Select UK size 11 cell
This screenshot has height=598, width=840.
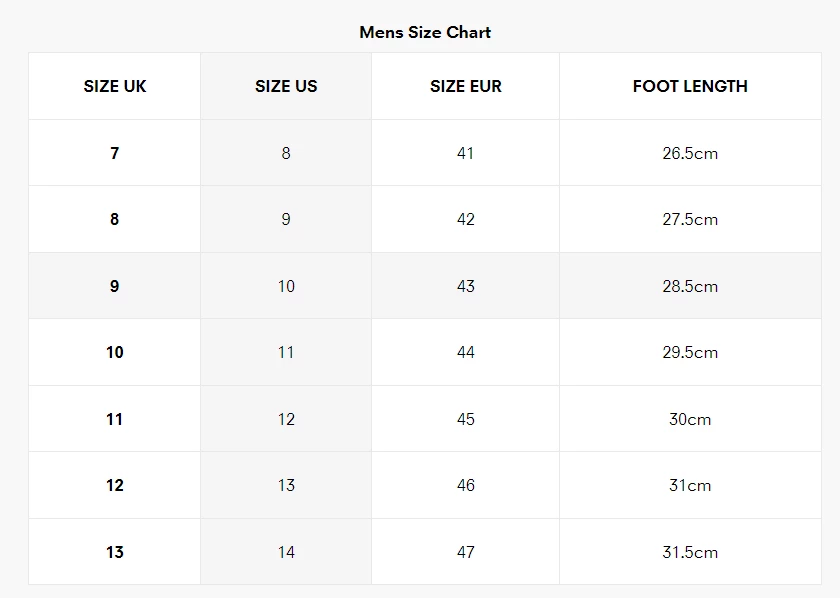(115, 419)
